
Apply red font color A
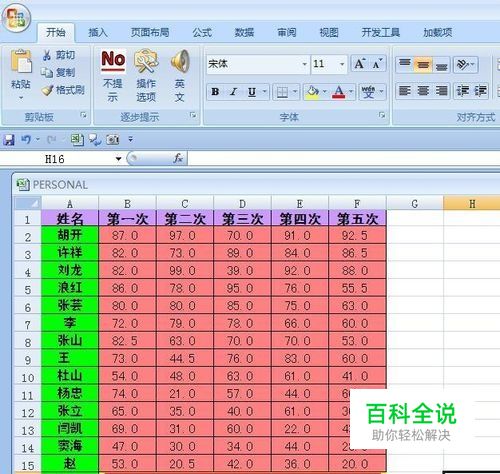pyautogui.click(x=339, y=92)
